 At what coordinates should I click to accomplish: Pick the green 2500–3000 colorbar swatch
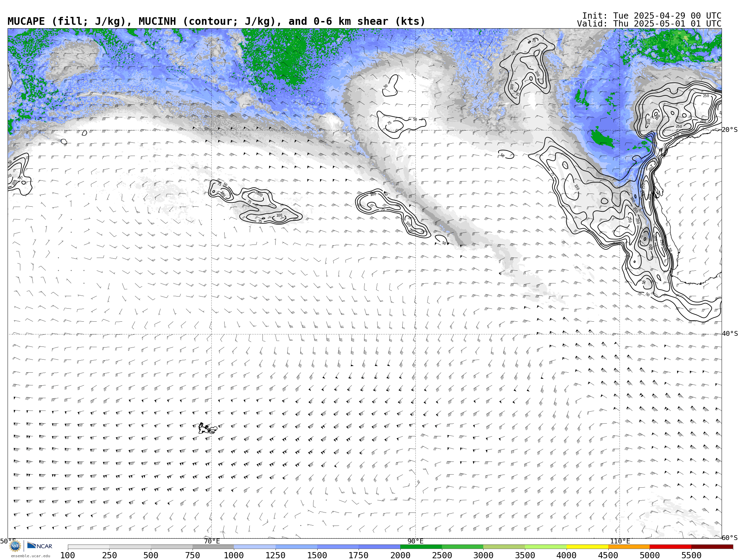tap(463, 547)
